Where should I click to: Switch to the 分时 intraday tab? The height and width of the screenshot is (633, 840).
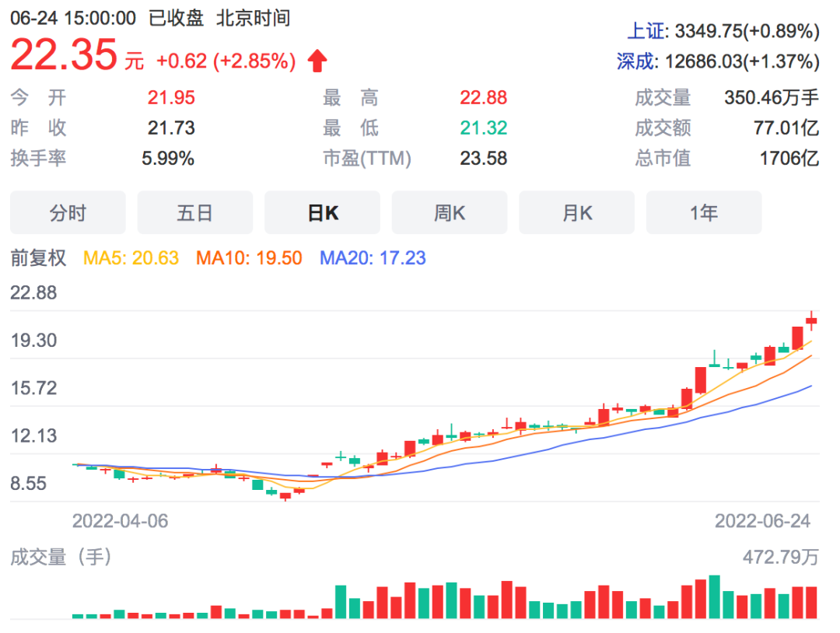[x=68, y=212]
